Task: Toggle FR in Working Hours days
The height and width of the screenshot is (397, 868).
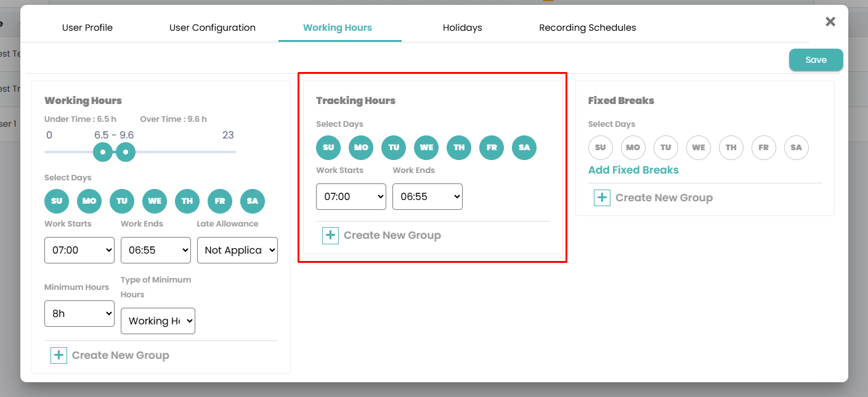Action: point(220,201)
